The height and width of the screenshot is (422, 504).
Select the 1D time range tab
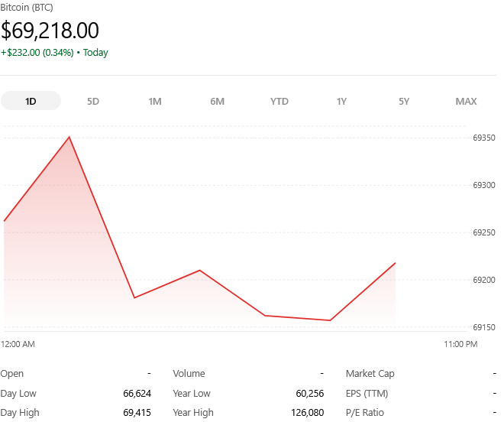tap(31, 101)
